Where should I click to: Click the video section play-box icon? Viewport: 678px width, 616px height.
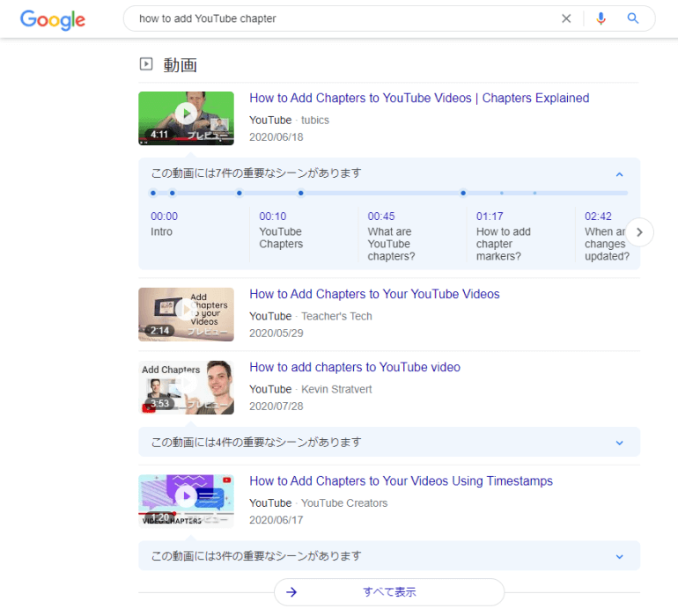[146, 64]
